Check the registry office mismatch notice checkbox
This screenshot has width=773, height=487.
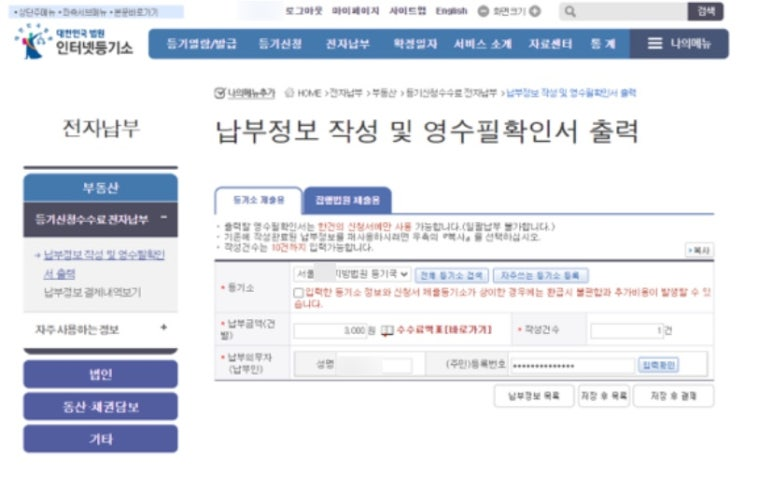pyautogui.click(x=298, y=293)
